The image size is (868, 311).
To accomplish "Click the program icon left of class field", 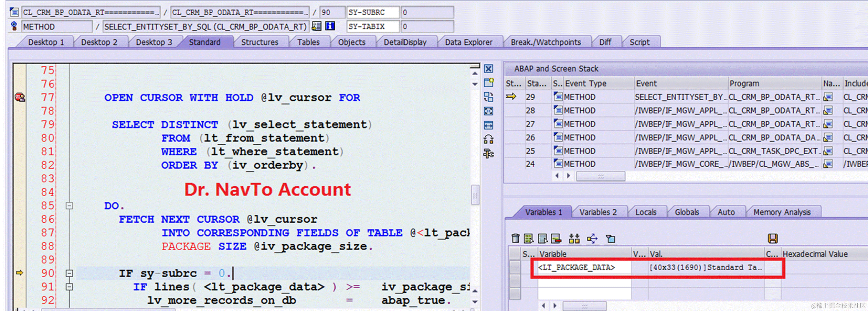I will coord(14,12).
